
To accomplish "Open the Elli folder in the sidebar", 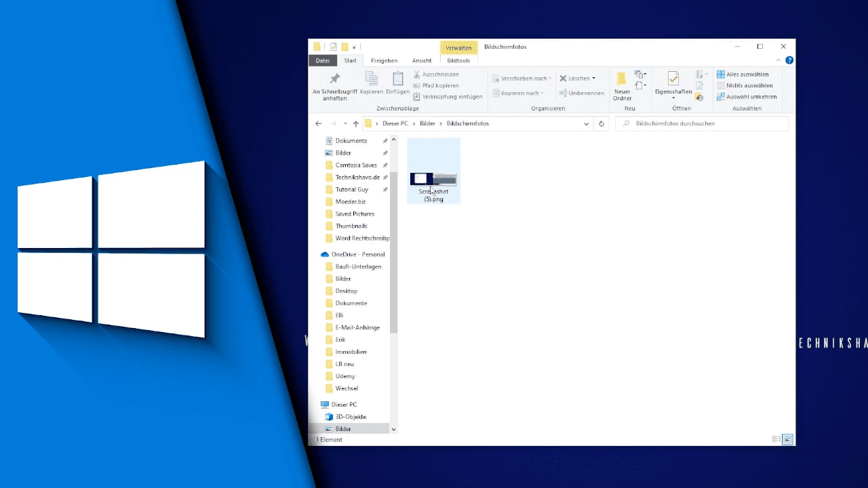I will point(339,315).
